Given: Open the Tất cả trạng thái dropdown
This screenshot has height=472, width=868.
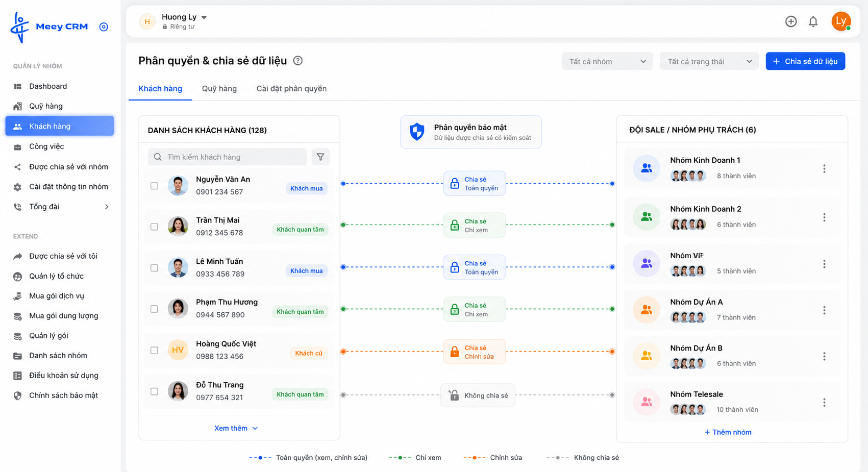Looking at the screenshot, I should coord(709,61).
